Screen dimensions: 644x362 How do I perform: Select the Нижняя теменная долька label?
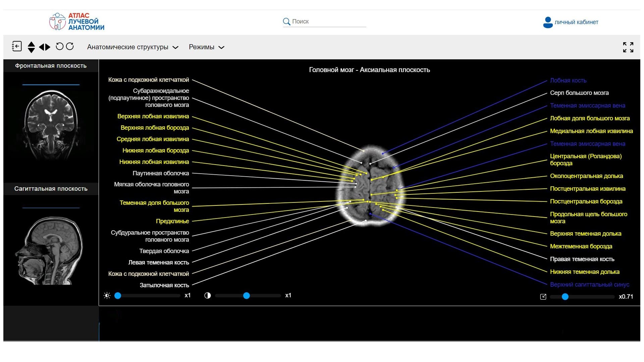tap(585, 272)
